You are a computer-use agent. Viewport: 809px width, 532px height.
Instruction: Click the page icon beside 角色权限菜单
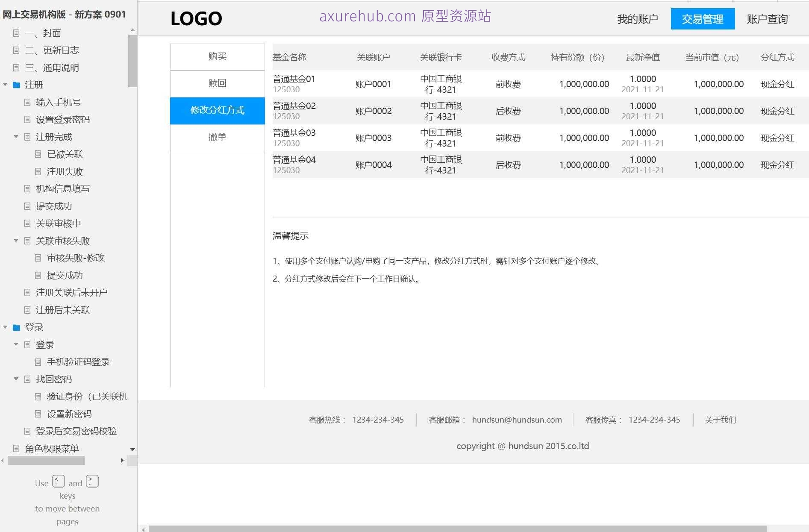(x=16, y=449)
